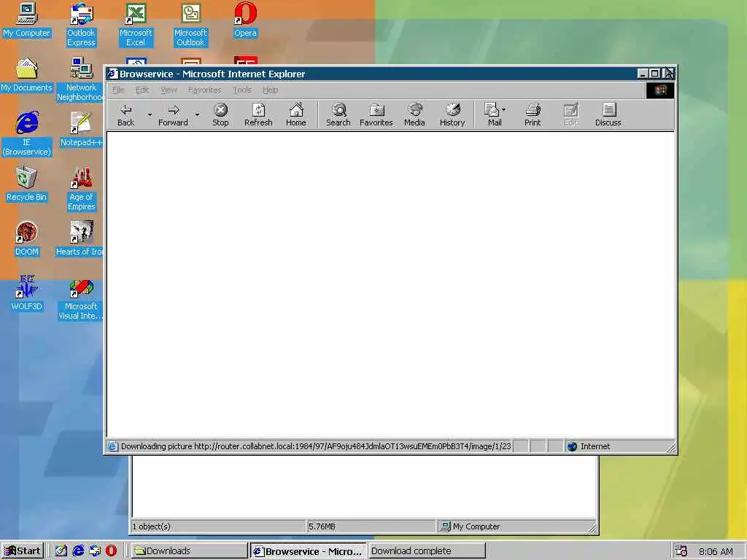The height and width of the screenshot is (560, 747).
Task: Select My Computer desktop icon
Action: pos(26,20)
